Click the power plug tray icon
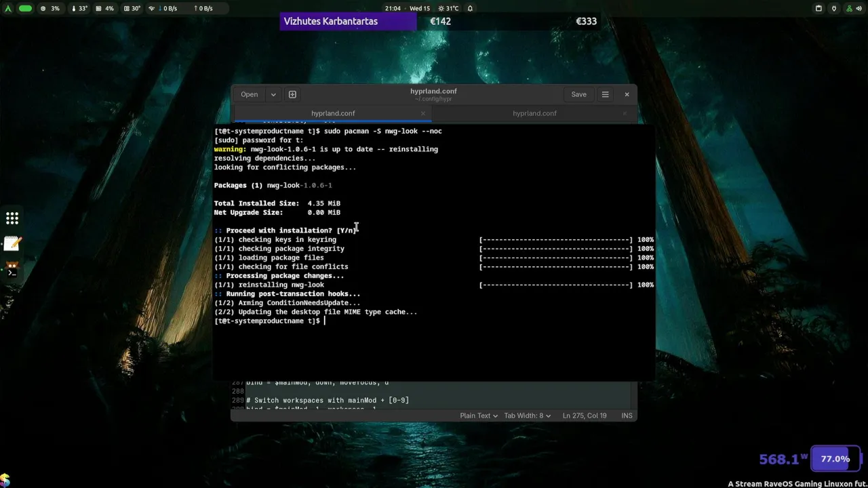This screenshot has height=488, width=868. click(x=835, y=8)
